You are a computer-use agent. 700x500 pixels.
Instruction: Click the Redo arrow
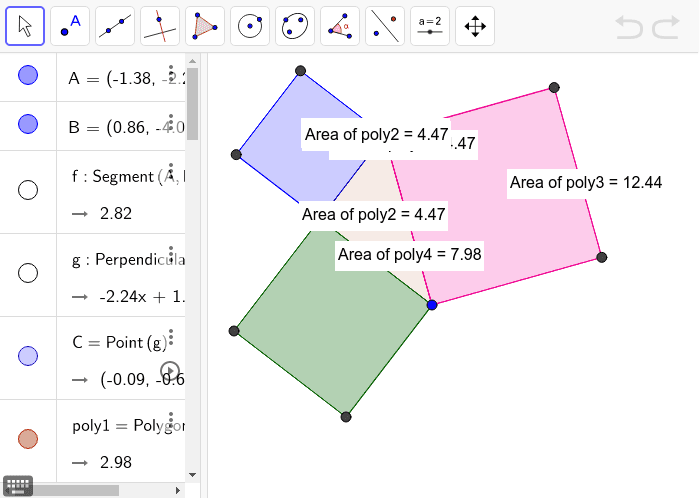click(666, 27)
